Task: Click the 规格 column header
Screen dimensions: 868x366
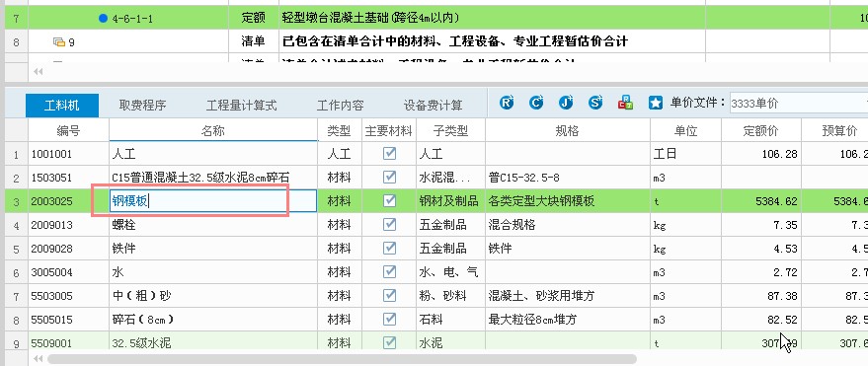Action: (568, 130)
